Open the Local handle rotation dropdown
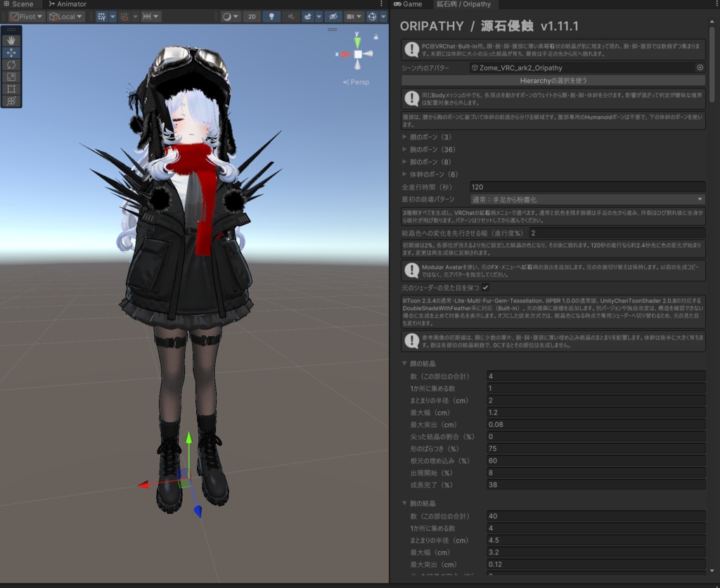Viewport: 720px width, 588px height. (x=65, y=17)
